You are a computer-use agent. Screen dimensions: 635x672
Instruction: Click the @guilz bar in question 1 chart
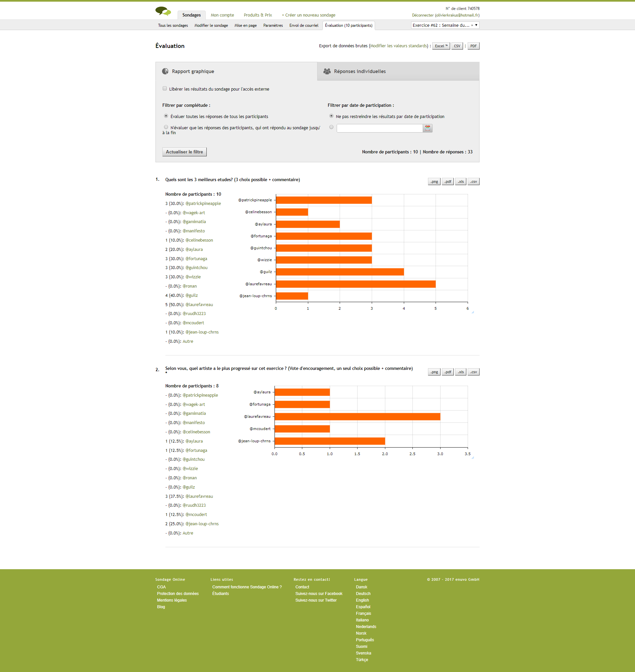click(x=338, y=271)
